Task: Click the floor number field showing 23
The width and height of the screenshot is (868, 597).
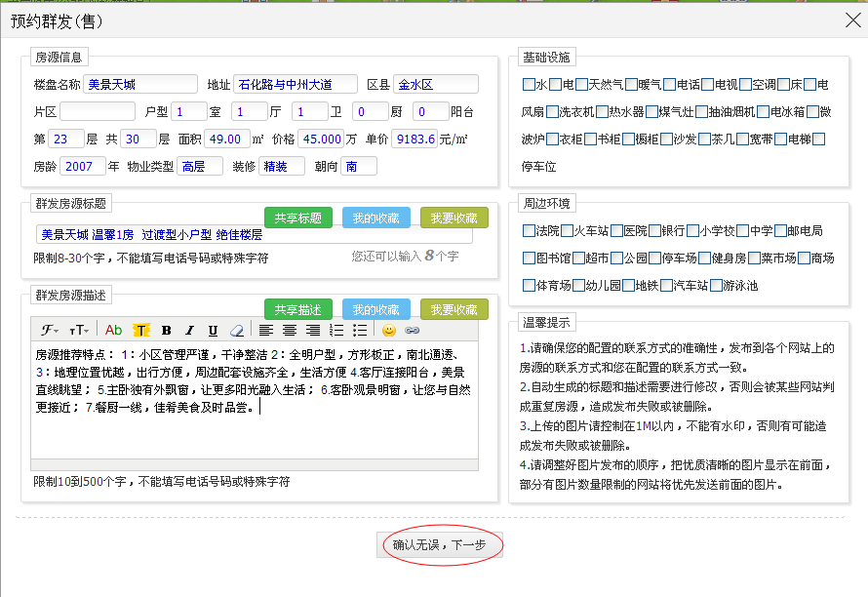Action: point(66,139)
